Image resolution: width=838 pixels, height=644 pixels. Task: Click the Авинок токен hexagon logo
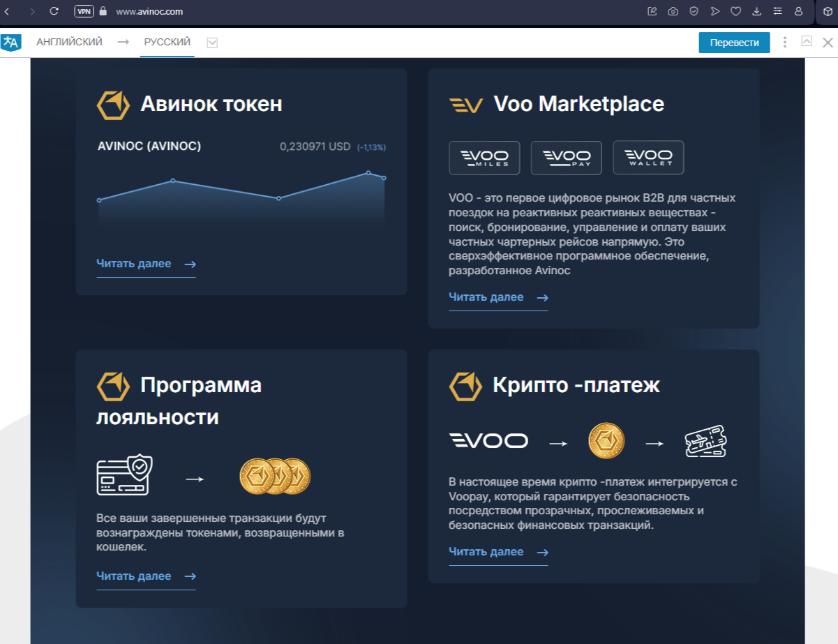click(x=113, y=105)
